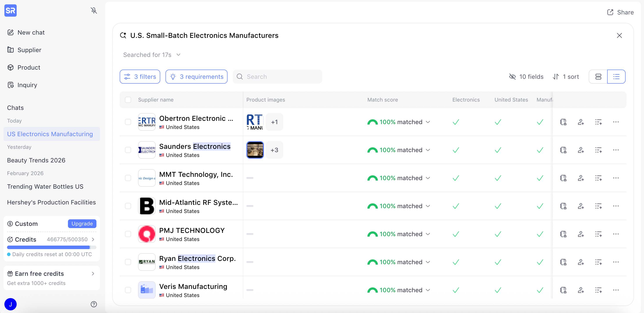Open the 10 fields visibility menu
The height and width of the screenshot is (313, 644).
(526, 77)
